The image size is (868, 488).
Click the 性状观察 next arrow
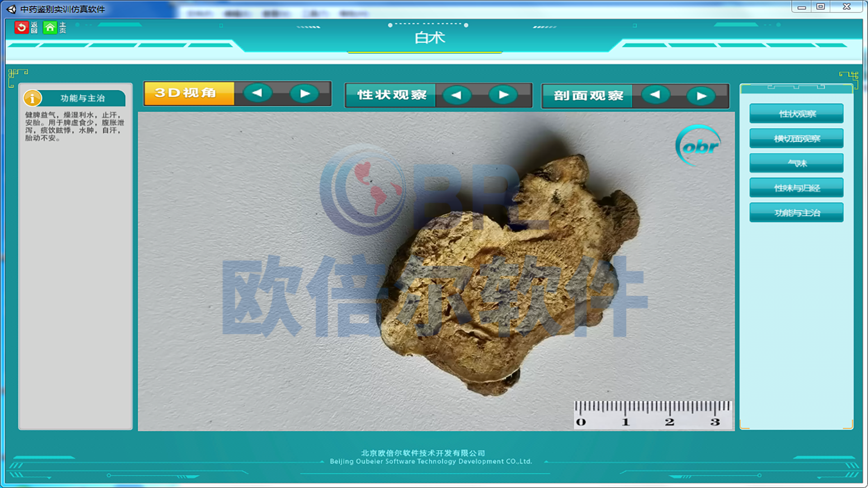(x=503, y=95)
